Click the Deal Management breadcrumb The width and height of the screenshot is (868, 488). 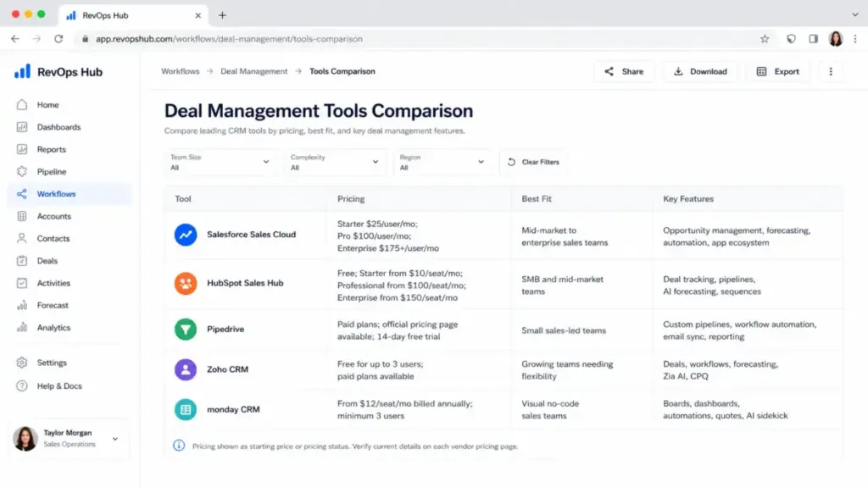pyautogui.click(x=253, y=71)
